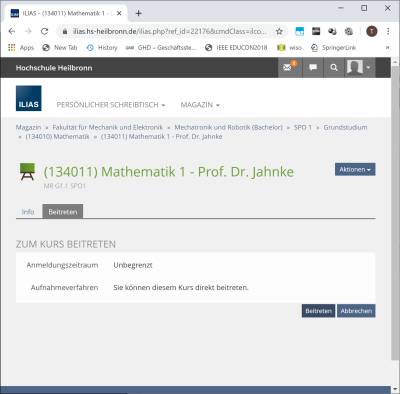
Task: Bookmark this page with star icon
Action: [279, 31]
